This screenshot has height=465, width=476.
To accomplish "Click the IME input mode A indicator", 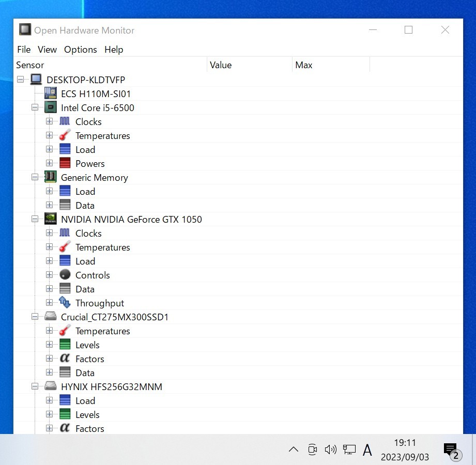I will tap(367, 450).
